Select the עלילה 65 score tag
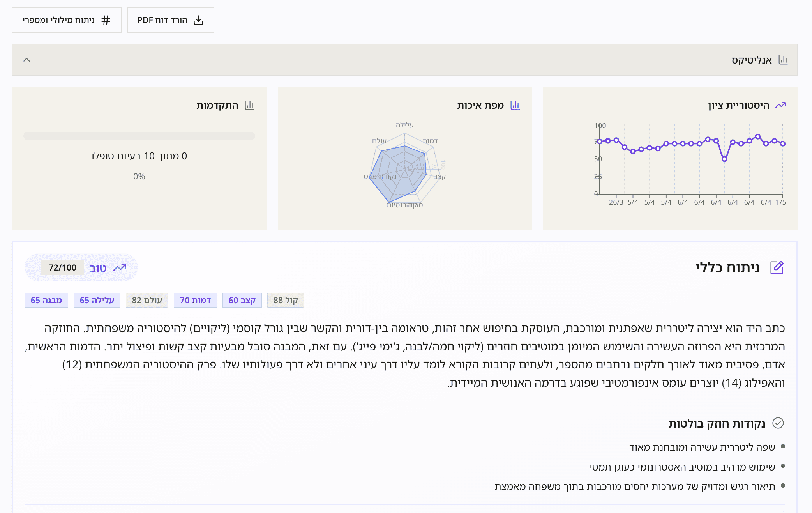The image size is (812, 513). 97,300
